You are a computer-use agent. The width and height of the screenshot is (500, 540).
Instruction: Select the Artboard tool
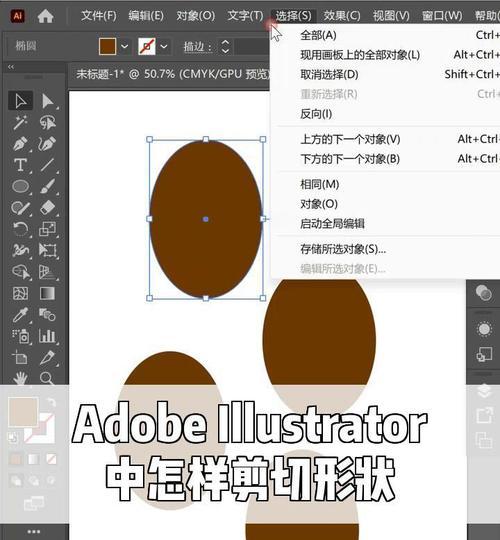pyautogui.click(x=20, y=358)
